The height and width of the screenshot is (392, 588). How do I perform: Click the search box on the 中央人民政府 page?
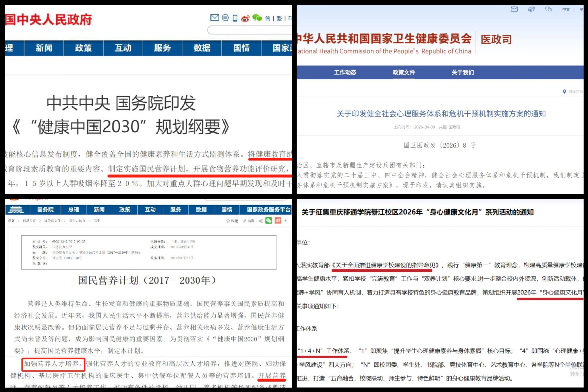(x=250, y=30)
